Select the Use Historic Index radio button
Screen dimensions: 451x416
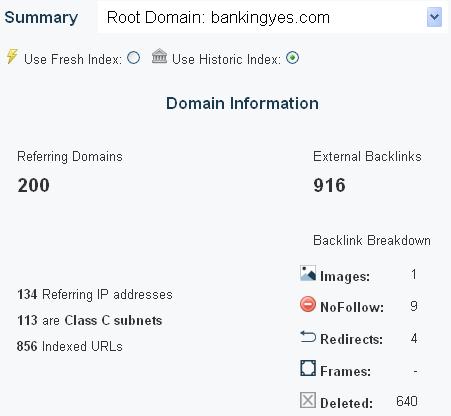[292, 58]
